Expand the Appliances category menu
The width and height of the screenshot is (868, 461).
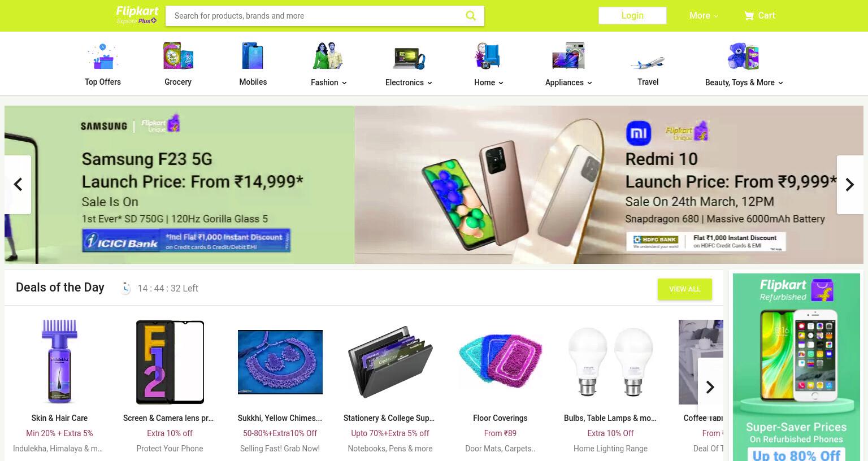pyautogui.click(x=568, y=82)
